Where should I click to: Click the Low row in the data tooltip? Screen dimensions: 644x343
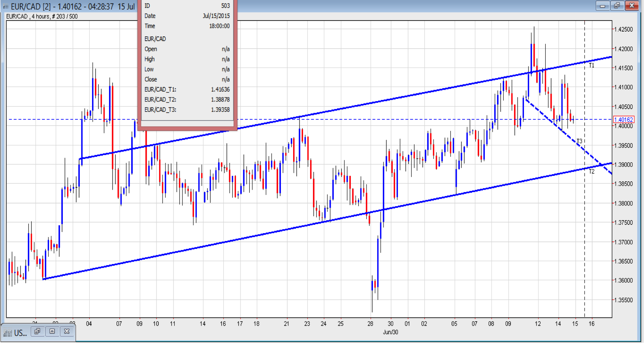point(187,69)
